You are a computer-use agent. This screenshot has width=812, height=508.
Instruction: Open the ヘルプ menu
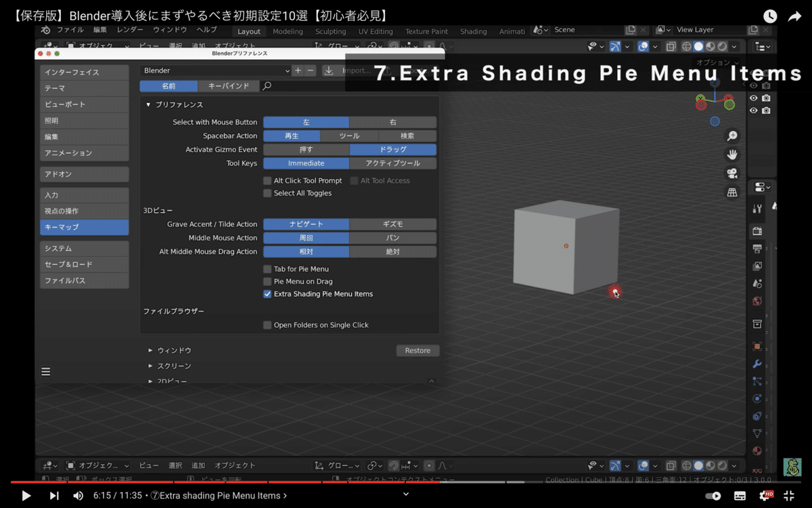click(x=206, y=30)
